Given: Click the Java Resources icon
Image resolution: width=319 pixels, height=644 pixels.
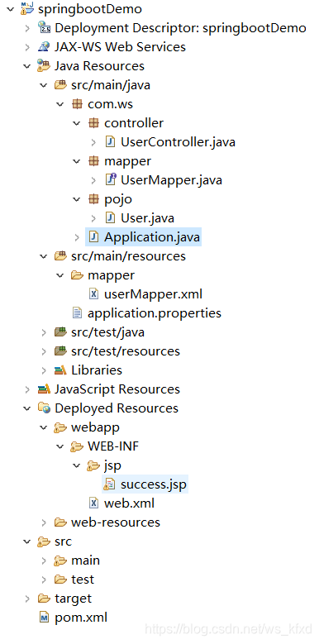Looking at the screenshot, I should tap(44, 65).
